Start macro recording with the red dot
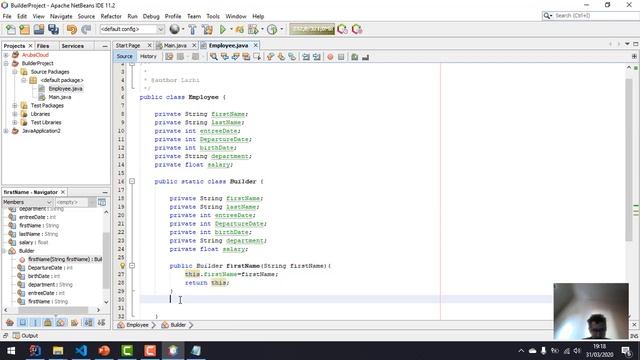 [x=330, y=57]
